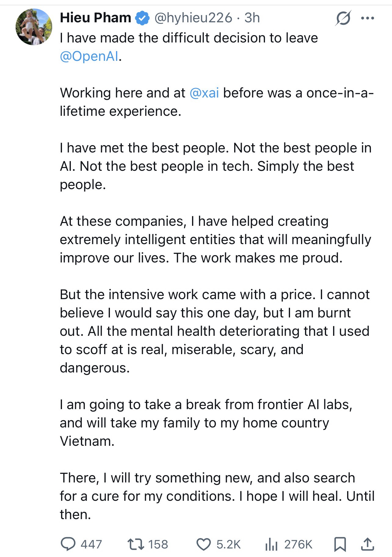Click the 447 replies count
The image size is (392, 557).
tap(91, 544)
